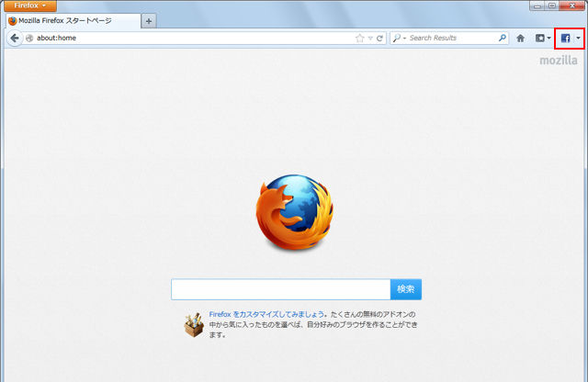Select the Mozilla Firefox スタートページ tab
The height and width of the screenshot is (382, 588).
(x=73, y=20)
